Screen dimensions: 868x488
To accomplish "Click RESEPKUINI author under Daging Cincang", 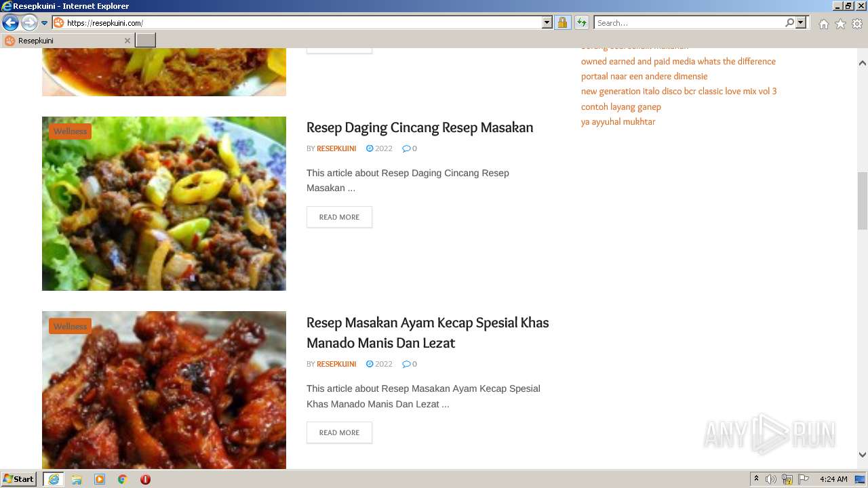I will coord(336,148).
